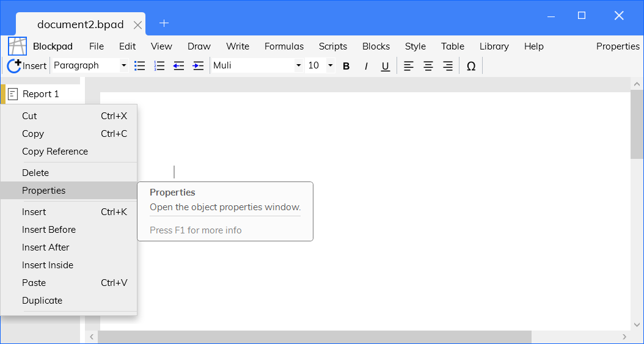This screenshot has width=644, height=344.
Task: Open the Edit menu
Action: [x=127, y=46]
